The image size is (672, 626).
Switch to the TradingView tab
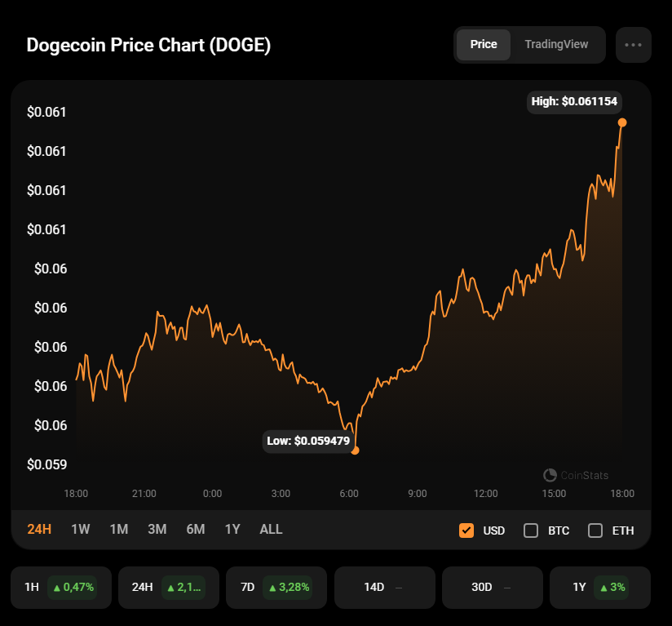point(556,45)
